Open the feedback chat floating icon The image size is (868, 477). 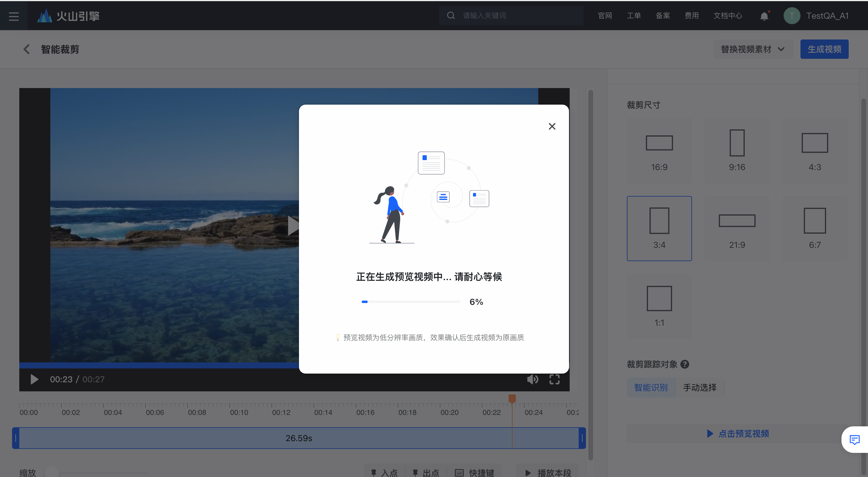tap(854, 440)
